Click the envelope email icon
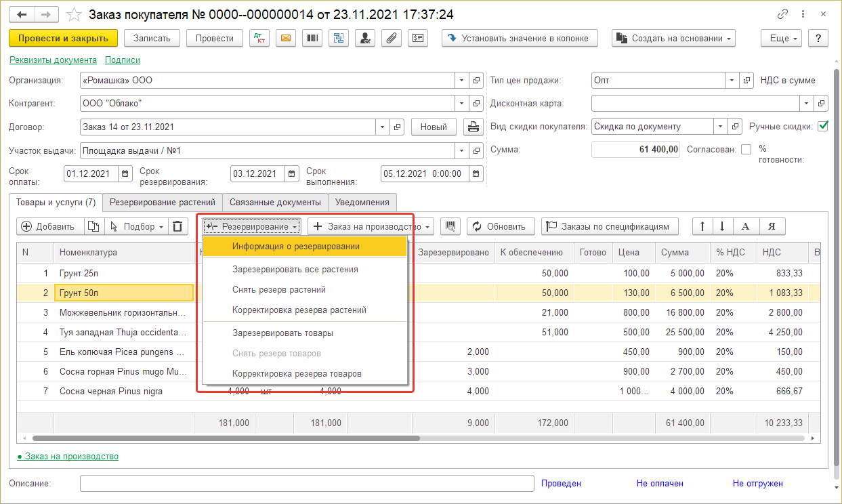The width and height of the screenshot is (842, 504). [285, 39]
